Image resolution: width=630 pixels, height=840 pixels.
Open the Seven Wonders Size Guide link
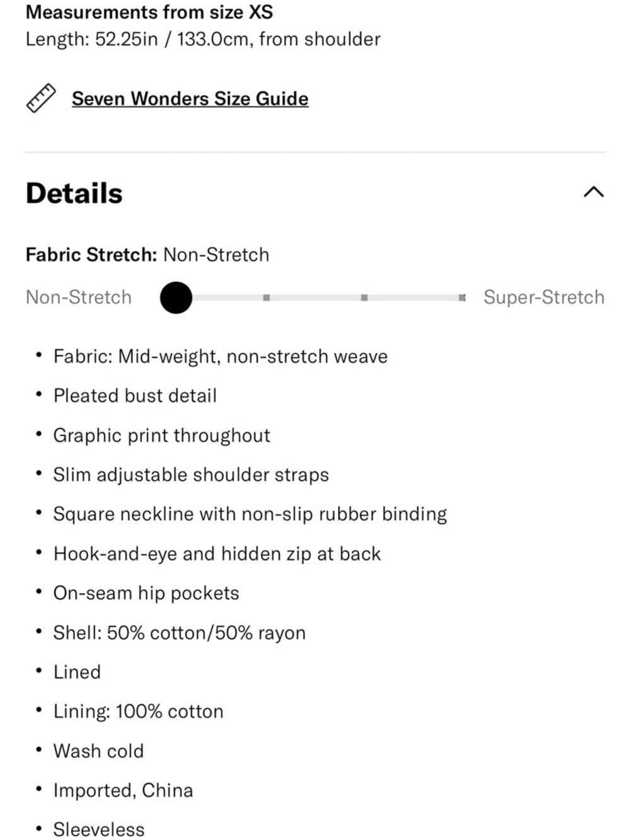point(190,98)
